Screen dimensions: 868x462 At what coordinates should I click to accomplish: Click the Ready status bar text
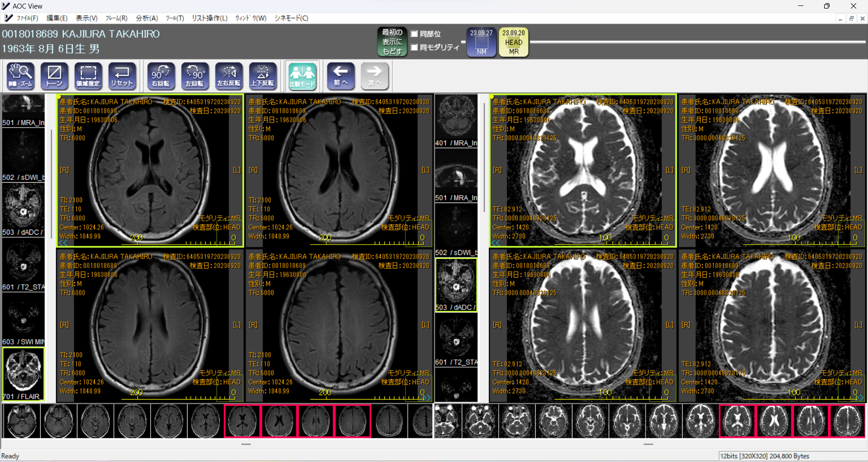pos(10,456)
